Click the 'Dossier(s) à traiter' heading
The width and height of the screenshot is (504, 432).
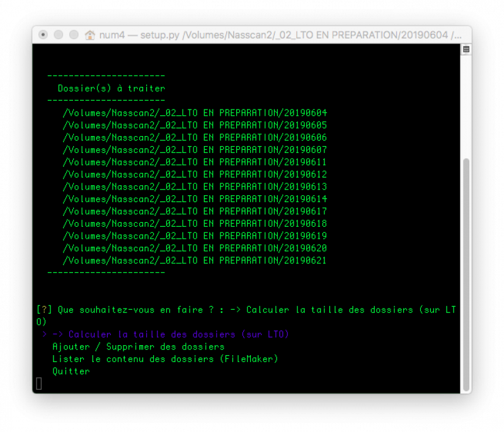point(111,89)
